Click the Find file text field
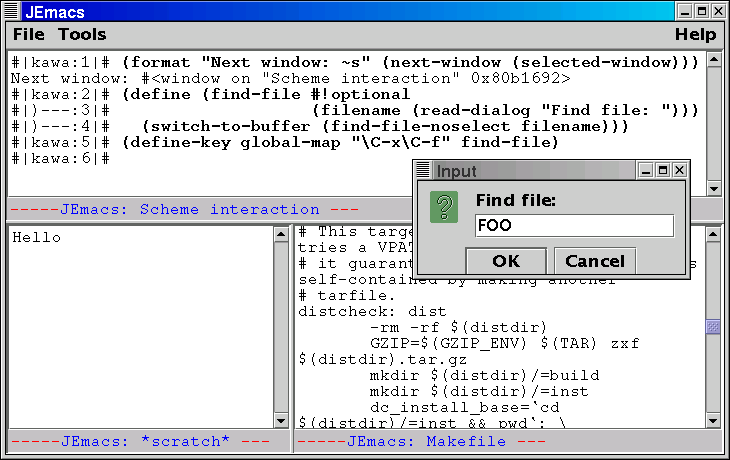The width and height of the screenshot is (730, 460). point(574,225)
